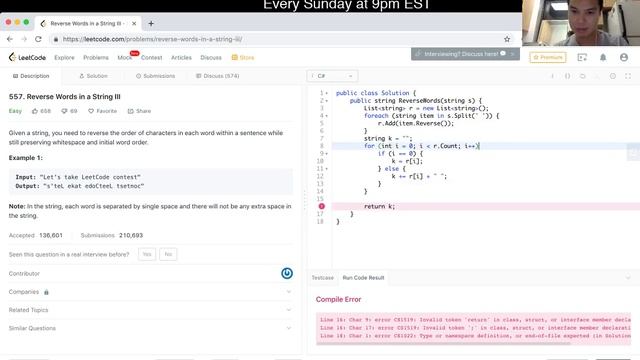Image resolution: width=640 pixels, height=360 pixels.
Task: Open the comments icon showing 69
Action: tap(69, 111)
